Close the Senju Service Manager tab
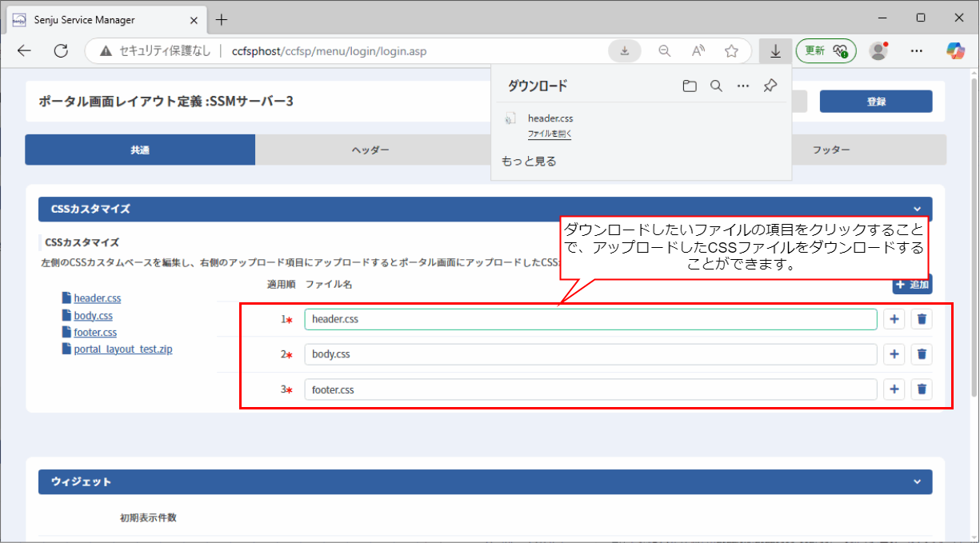 (x=193, y=19)
